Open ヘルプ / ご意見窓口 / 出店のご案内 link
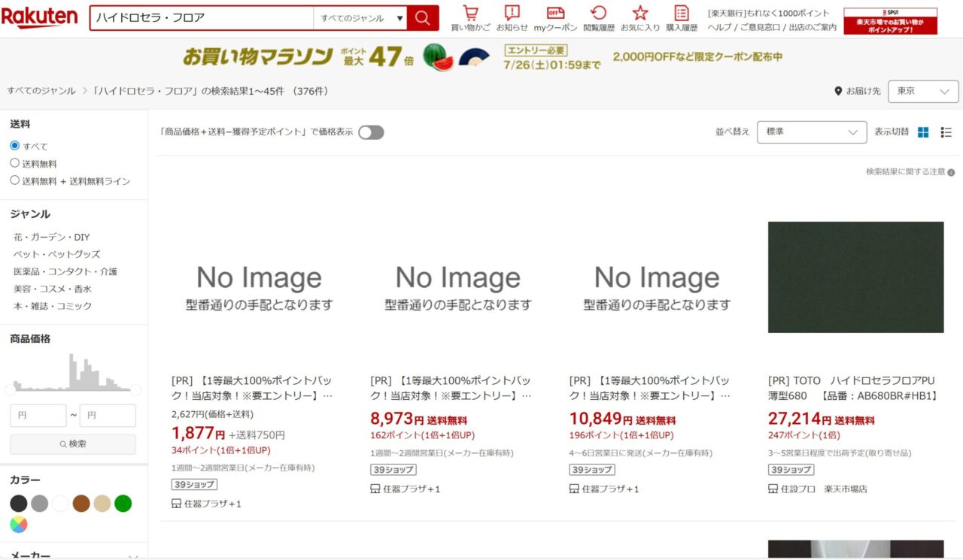The height and width of the screenshot is (560, 963). pyautogui.click(x=772, y=27)
